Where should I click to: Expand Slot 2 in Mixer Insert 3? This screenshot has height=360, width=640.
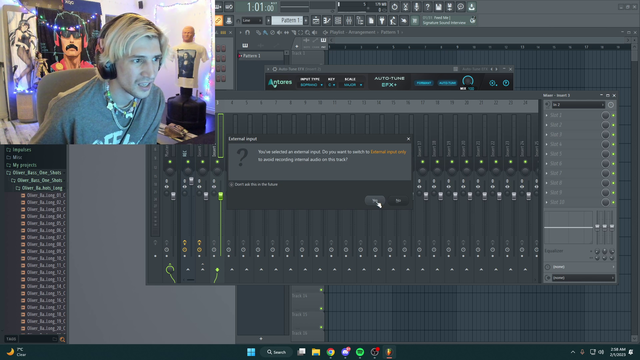point(547,125)
